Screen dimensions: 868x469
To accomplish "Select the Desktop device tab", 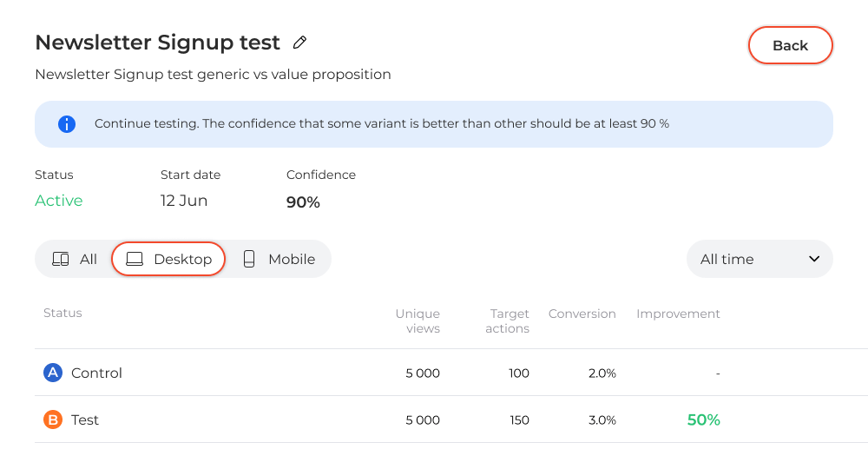I will pyautogui.click(x=168, y=259).
